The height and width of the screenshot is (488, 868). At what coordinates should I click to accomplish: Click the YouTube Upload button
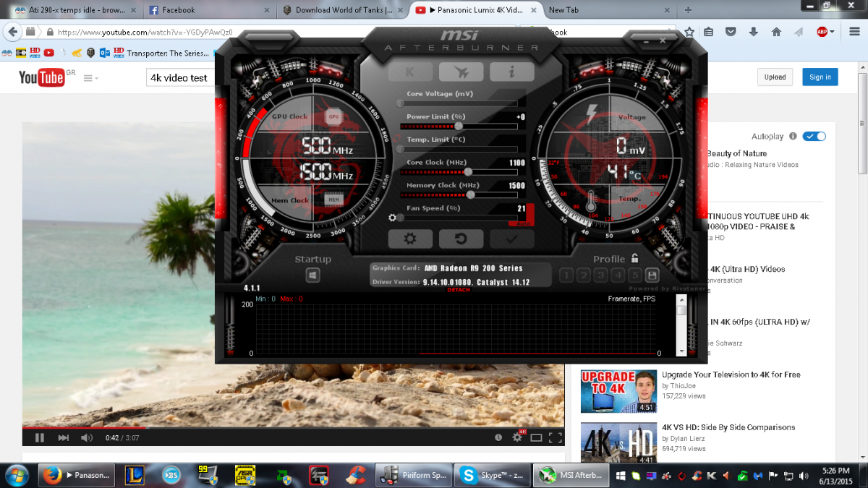775,77
